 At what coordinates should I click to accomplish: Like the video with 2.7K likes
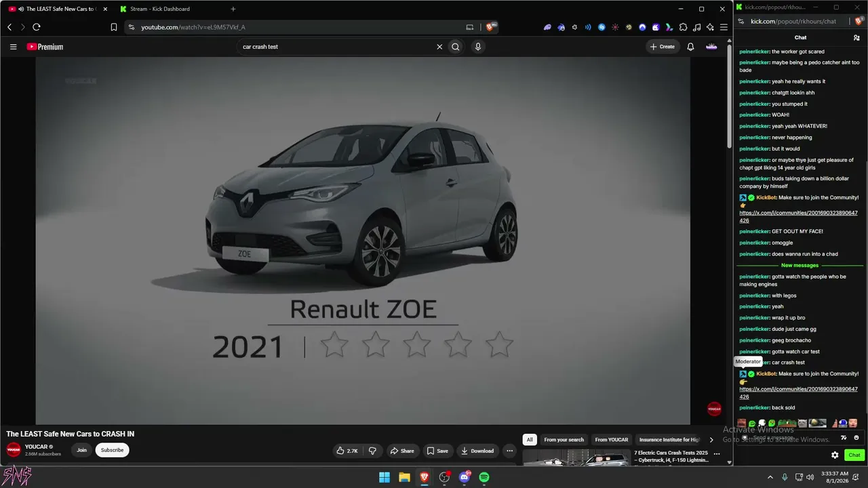pyautogui.click(x=348, y=451)
